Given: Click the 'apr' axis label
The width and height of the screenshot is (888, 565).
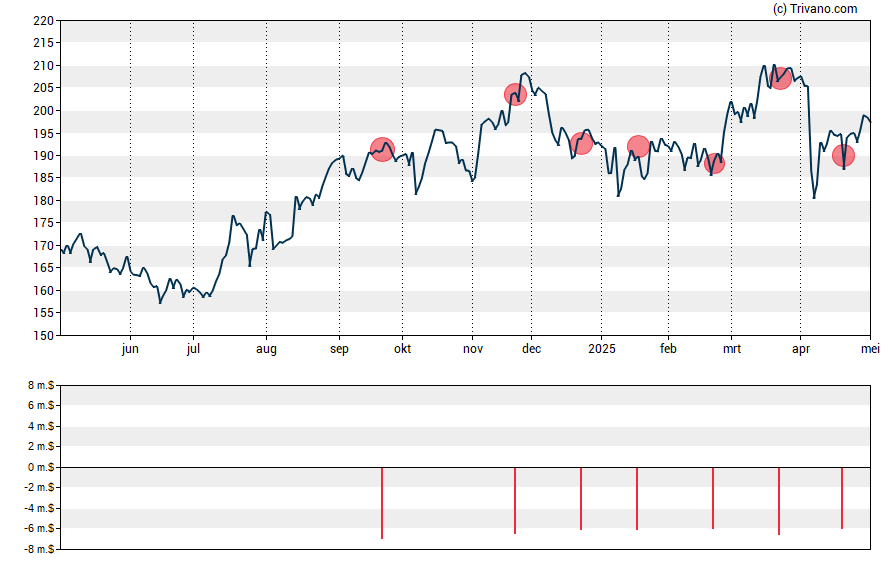Looking at the screenshot, I should [x=801, y=349].
